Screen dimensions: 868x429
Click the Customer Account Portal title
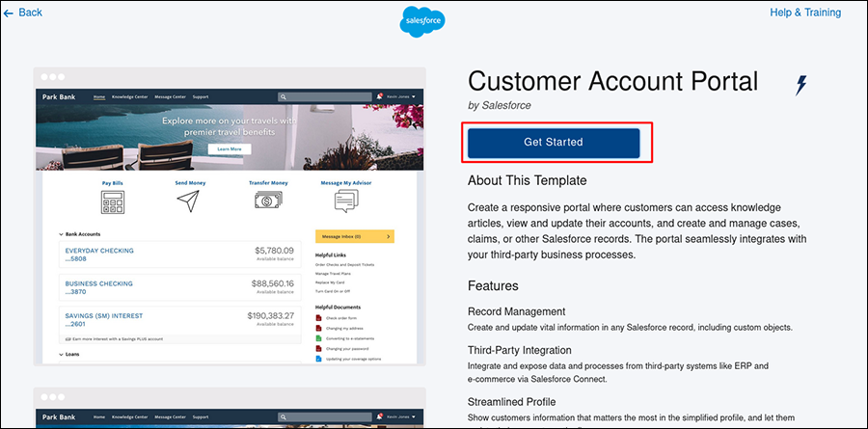[612, 81]
